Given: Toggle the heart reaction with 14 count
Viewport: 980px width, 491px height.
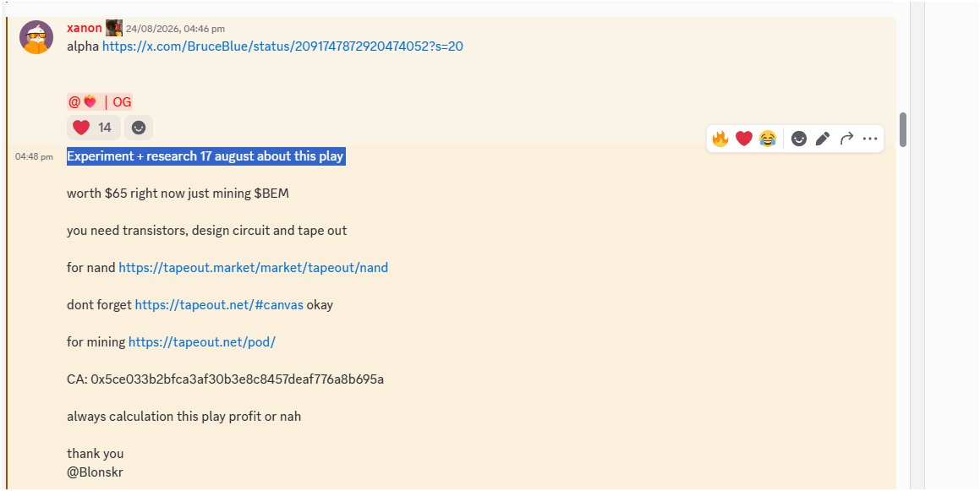Looking at the screenshot, I should [93, 128].
